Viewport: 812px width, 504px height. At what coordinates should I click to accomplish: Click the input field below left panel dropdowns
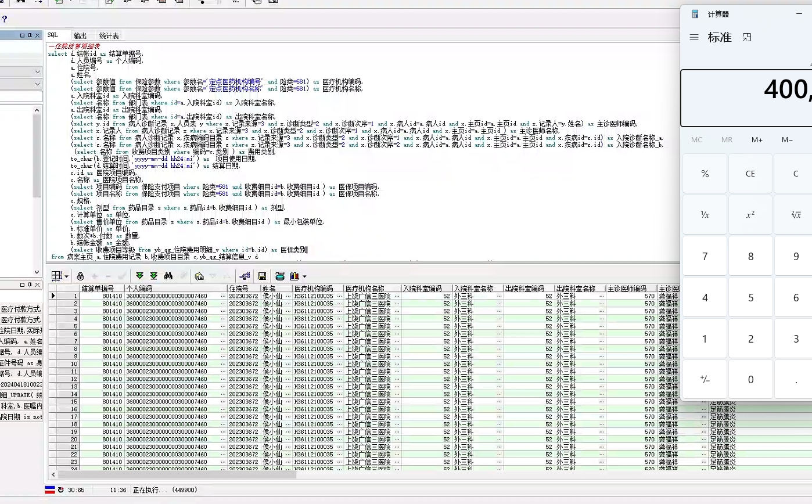coord(21,97)
